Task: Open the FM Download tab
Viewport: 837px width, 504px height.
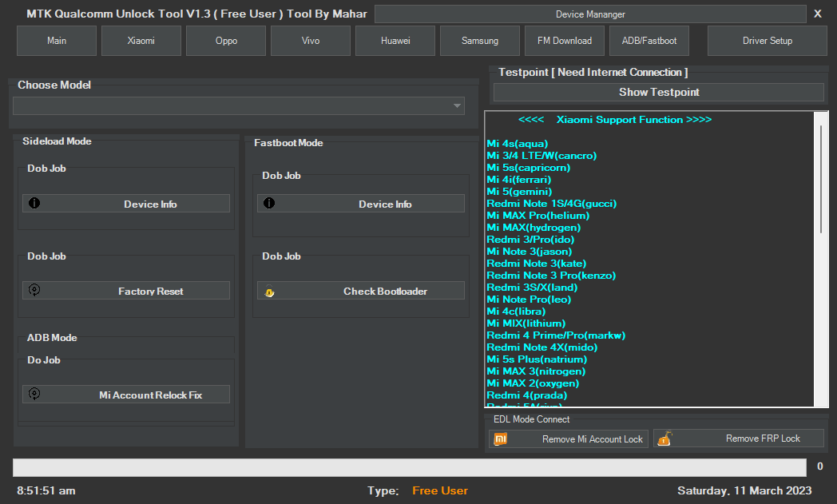Action: (564, 40)
